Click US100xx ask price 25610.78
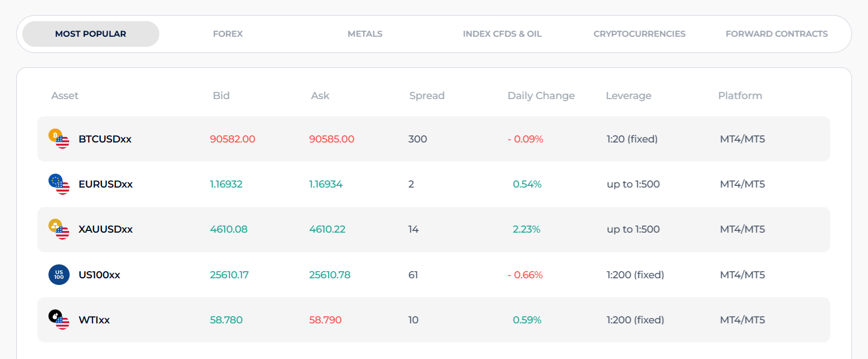The width and height of the screenshot is (868, 359). point(330,275)
